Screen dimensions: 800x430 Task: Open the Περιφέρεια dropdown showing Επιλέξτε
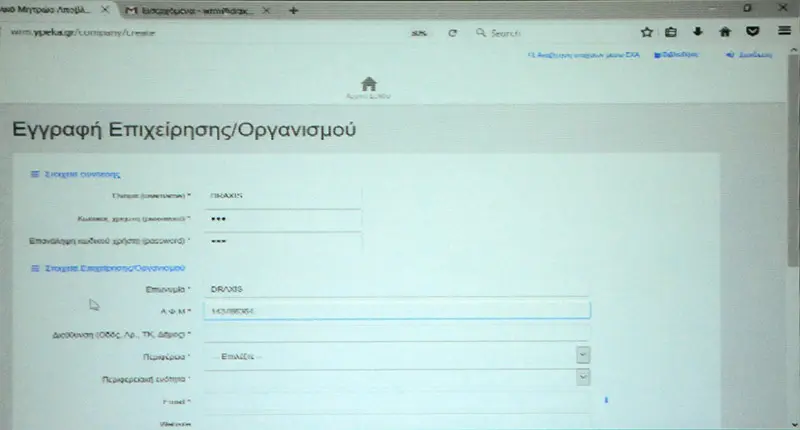tap(396, 356)
